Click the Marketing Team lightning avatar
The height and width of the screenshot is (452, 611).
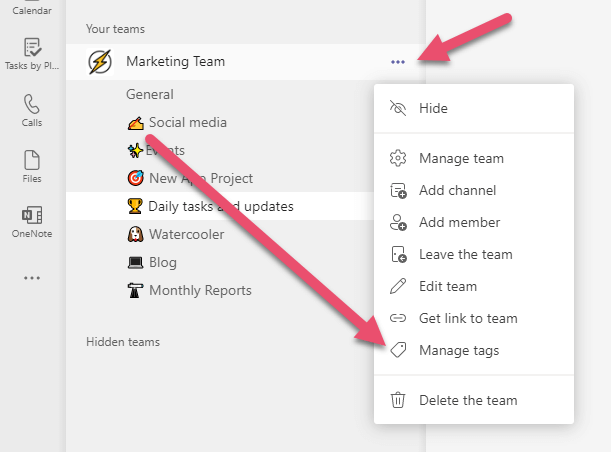100,62
